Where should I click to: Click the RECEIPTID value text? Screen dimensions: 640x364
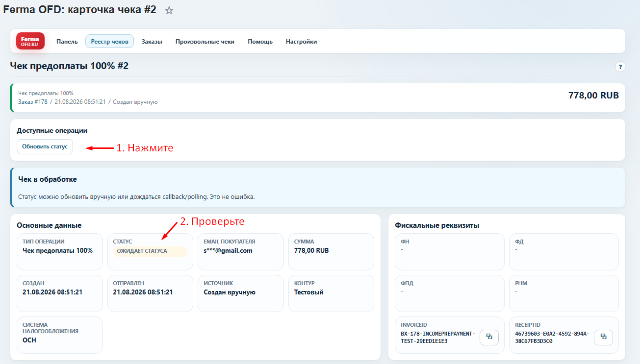coord(552,337)
